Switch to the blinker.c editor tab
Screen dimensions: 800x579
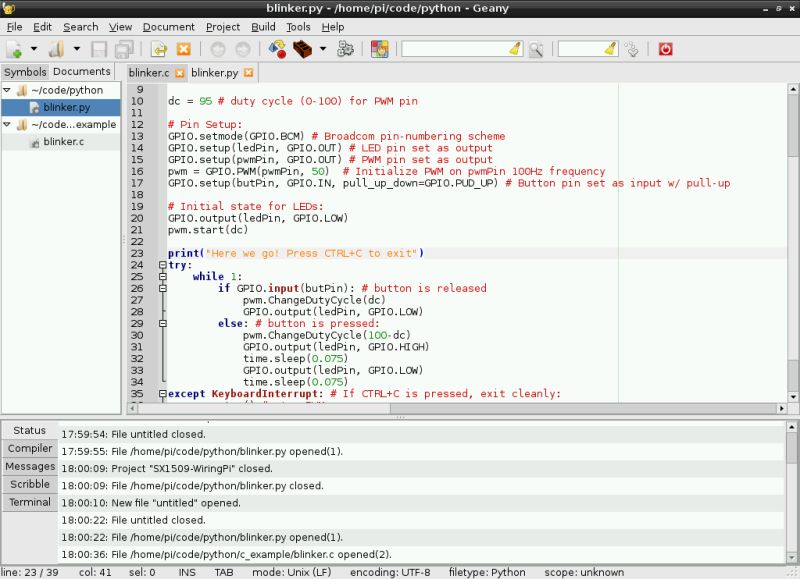click(x=148, y=72)
